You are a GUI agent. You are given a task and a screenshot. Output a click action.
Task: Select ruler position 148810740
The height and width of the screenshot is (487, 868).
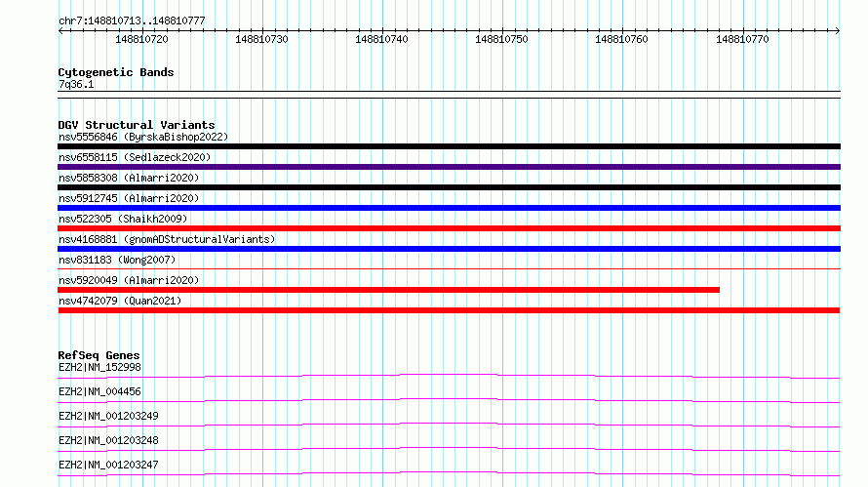point(381,39)
